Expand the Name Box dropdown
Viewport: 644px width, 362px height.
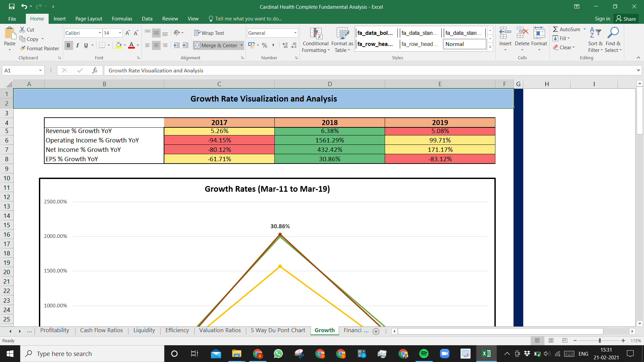pyautogui.click(x=40, y=70)
